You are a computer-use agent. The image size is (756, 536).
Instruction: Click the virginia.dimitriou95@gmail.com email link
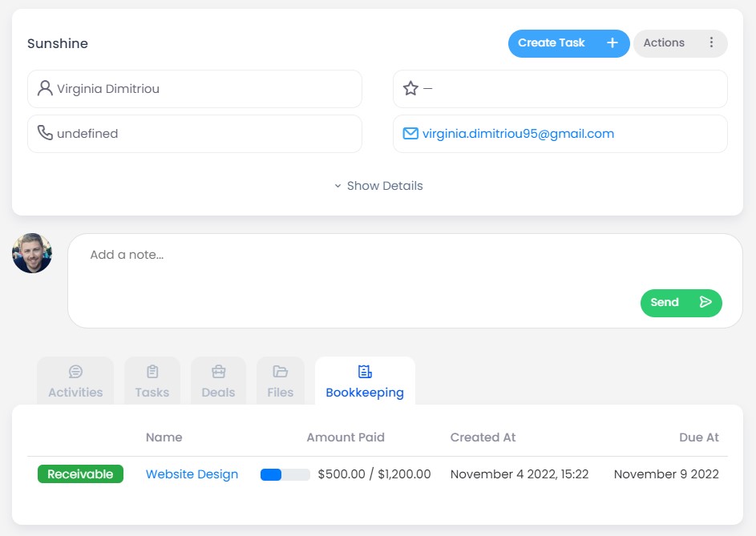(x=518, y=134)
